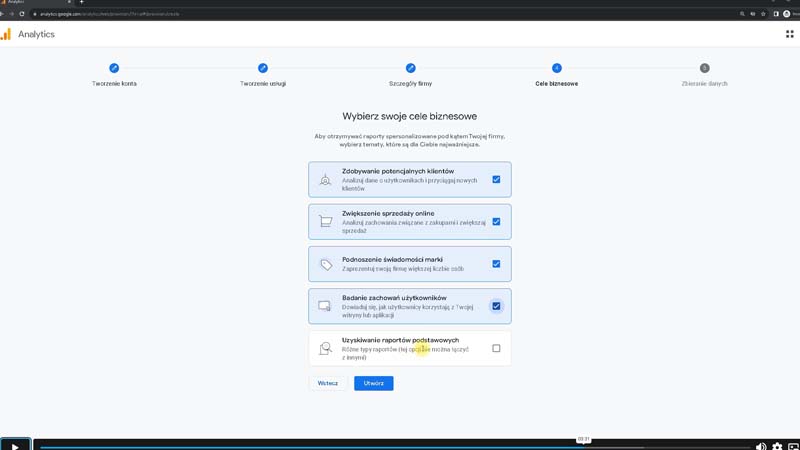Mute the video with volume icon
Image resolution: width=800 pixels, height=450 pixels.
pos(761,446)
